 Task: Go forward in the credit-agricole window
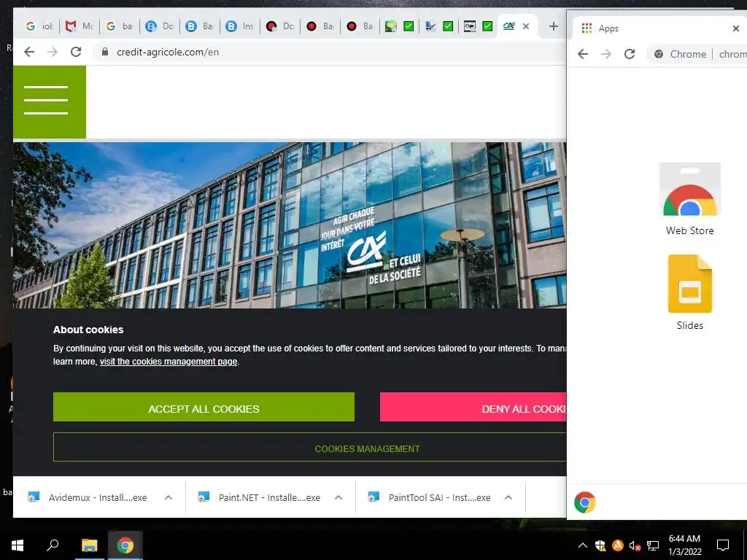coord(53,52)
